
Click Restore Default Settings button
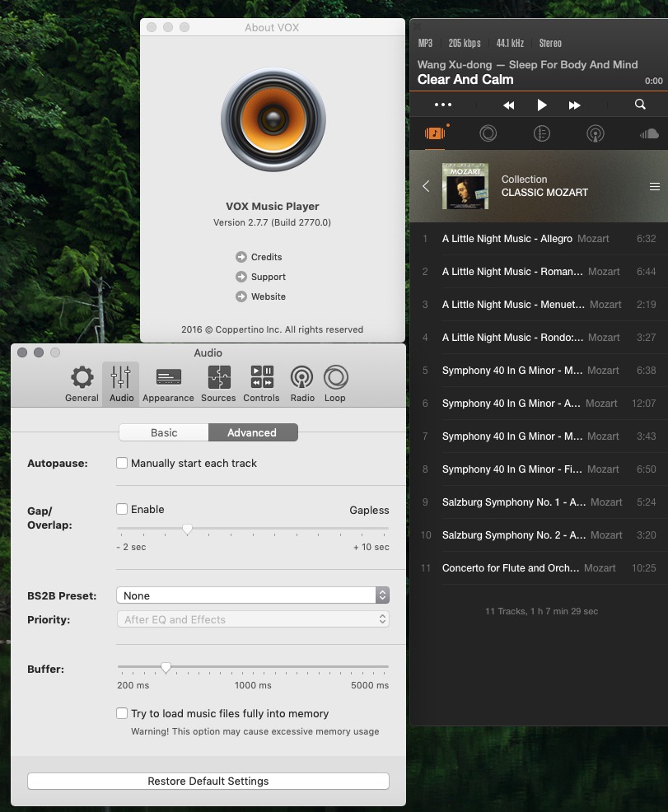[x=208, y=781]
